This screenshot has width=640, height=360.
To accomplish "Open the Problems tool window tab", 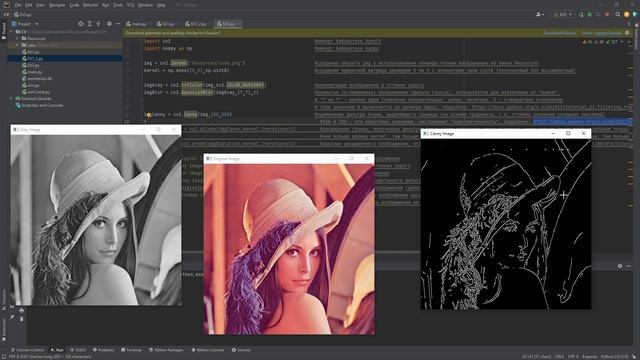I will (x=104, y=350).
